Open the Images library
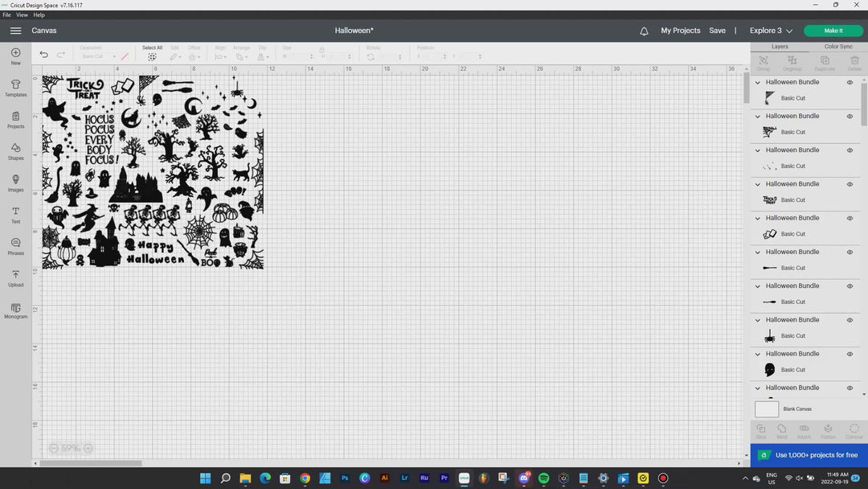This screenshot has height=489, width=868. (x=15, y=183)
